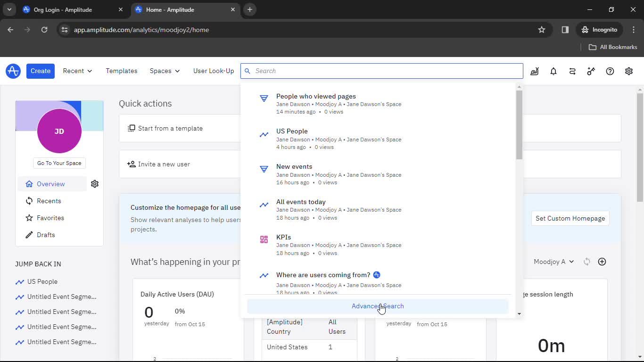Image resolution: width=644 pixels, height=362 pixels.
Task: Open Chrome menu three dots
Action: [634, 30]
